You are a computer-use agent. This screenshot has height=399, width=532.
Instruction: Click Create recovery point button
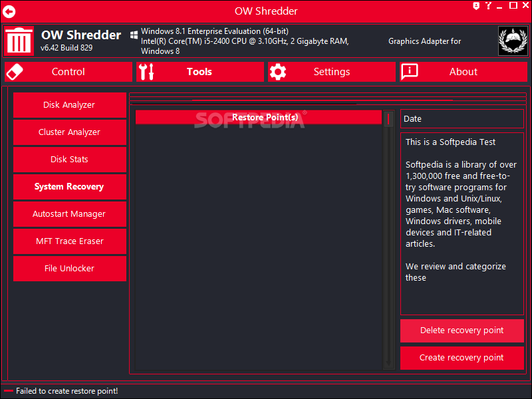click(462, 358)
